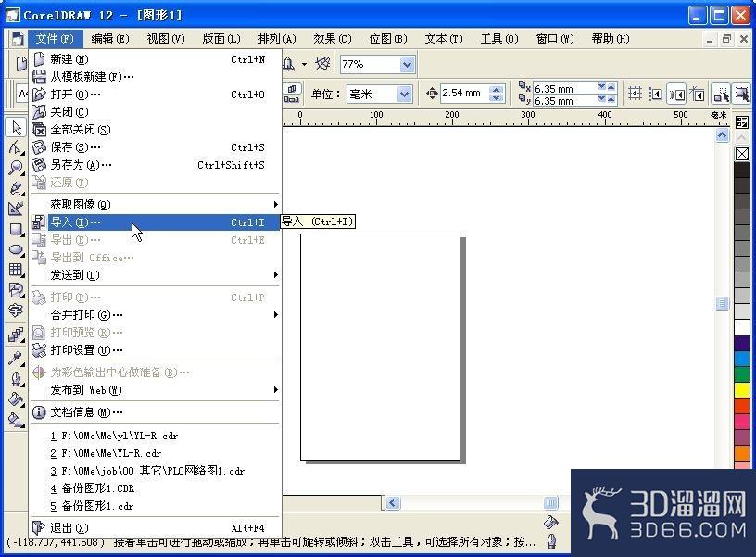The height and width of the screenshot is (557, 756).
Task: Click the CorelDRAW document icon in menu bar
Action: point(18,39)
